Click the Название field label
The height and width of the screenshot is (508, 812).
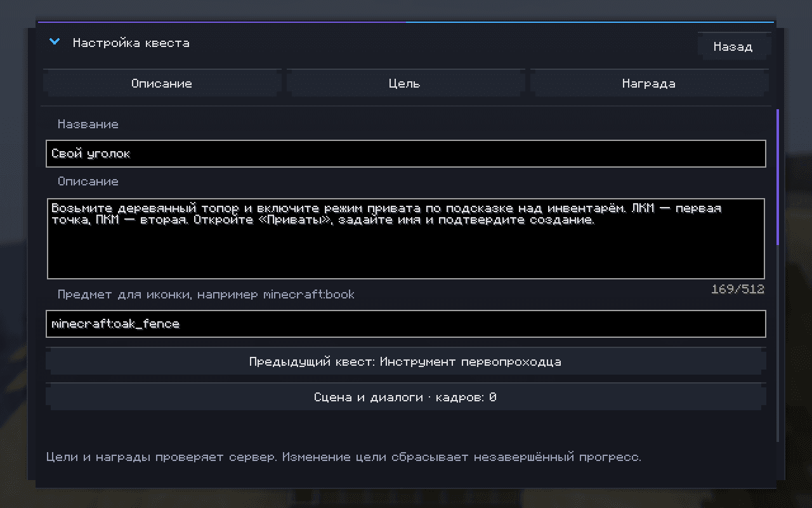88,124
